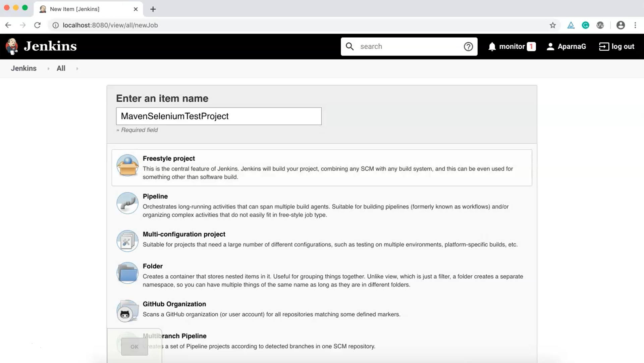Open the blue triangle browser extension
The height and width of the screenshot is (363, 644).
571,25
